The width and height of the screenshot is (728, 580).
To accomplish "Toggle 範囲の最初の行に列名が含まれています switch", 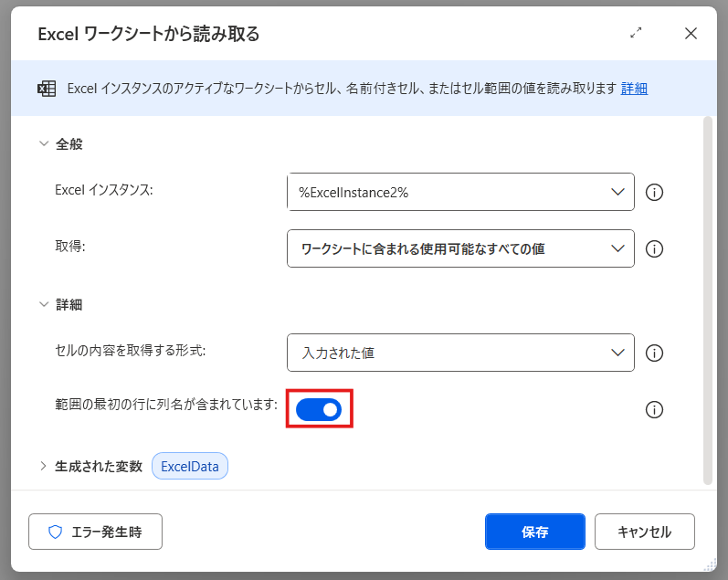I will click(x=319, y=409).
